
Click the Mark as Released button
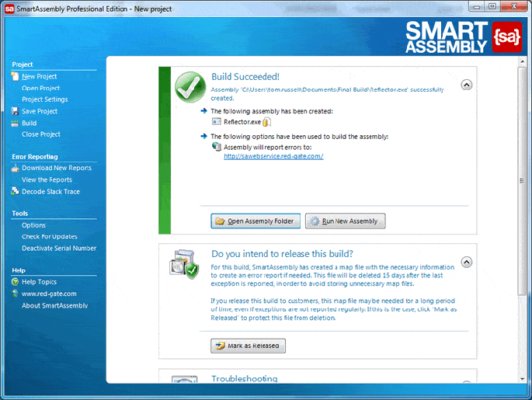[248, 346]
